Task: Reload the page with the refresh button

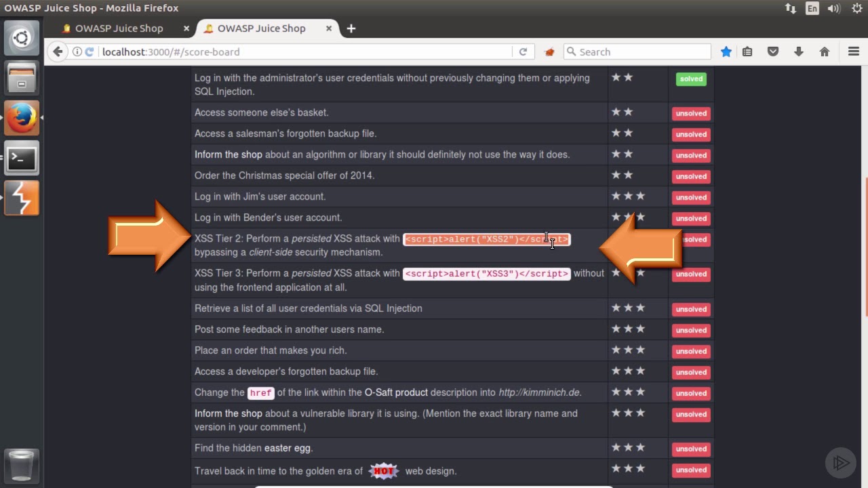Action: tap(523, 52)
